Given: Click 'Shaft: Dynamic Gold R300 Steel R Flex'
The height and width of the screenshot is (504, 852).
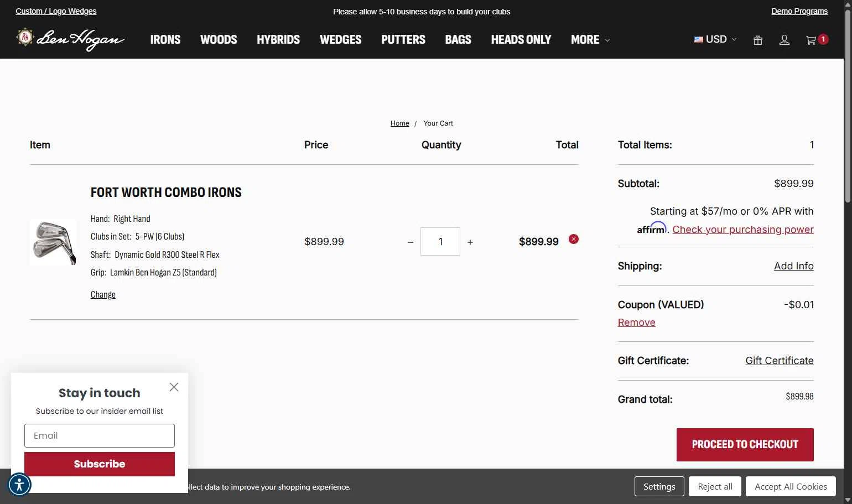Looking at the screenshot, I should [x=155, y=255].
